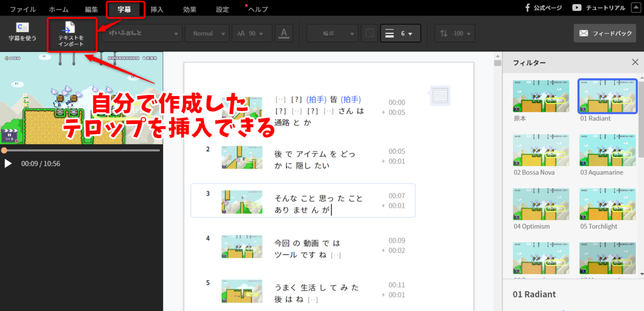Open the vertical position -100 dropdown
Viewport: 644px width, 311px height.
tap(454, 33)
